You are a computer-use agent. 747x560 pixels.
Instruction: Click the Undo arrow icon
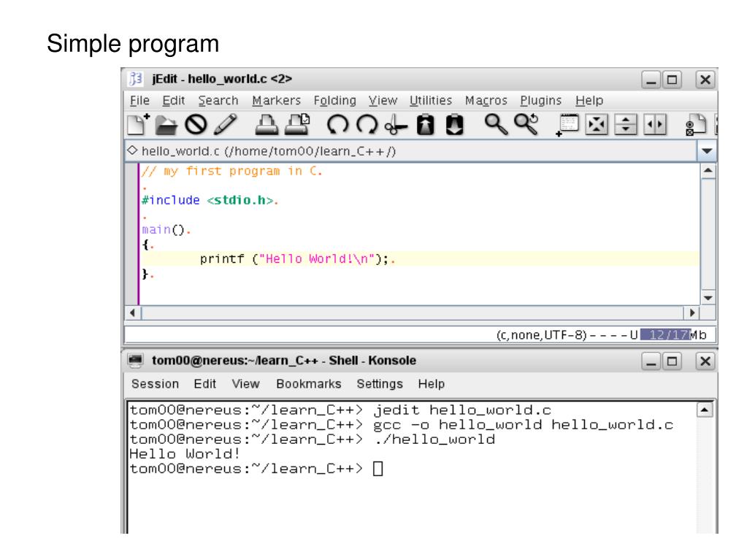pos(337,125)
